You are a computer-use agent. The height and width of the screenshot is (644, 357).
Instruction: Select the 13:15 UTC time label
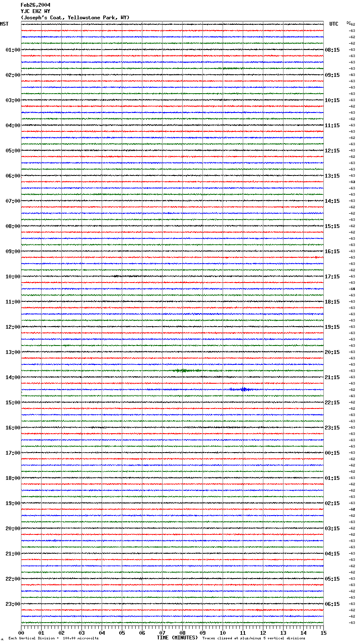pyautogui.click(x=332, y=176)
